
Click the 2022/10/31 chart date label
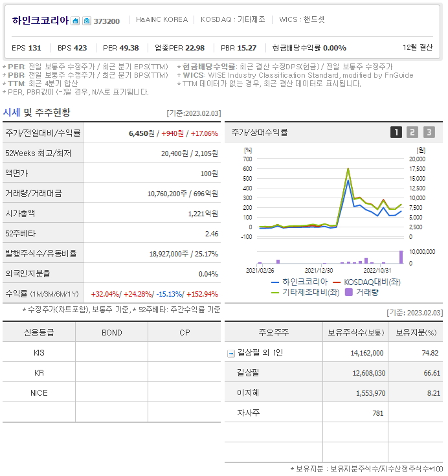[x=377, y=270]
